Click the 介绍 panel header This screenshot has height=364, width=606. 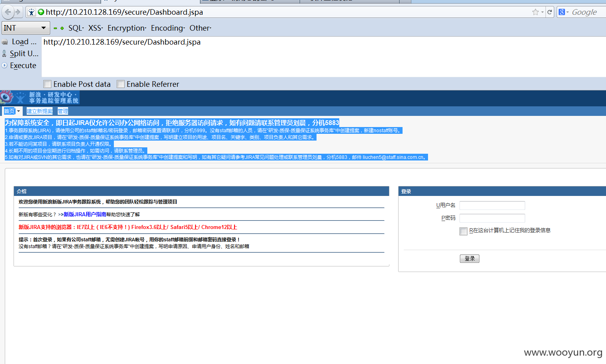[x=201, y=191]
